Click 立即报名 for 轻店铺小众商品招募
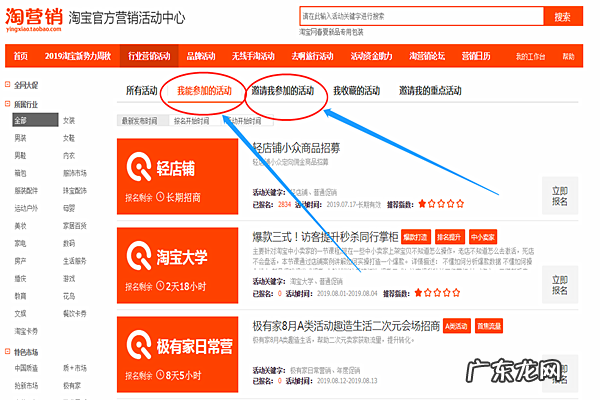The image size is (600, 400). [x=560, y=196]
